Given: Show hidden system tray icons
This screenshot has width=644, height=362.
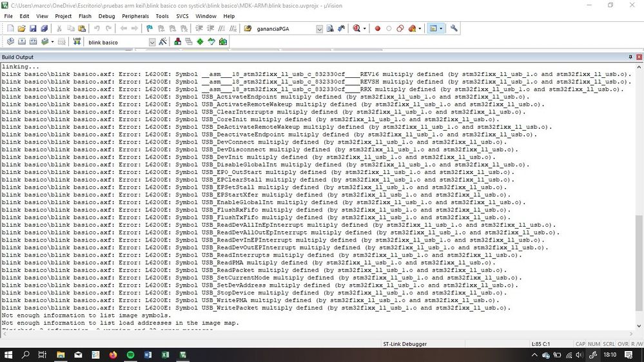Looking at the screenshot, I should click(534, 355).
